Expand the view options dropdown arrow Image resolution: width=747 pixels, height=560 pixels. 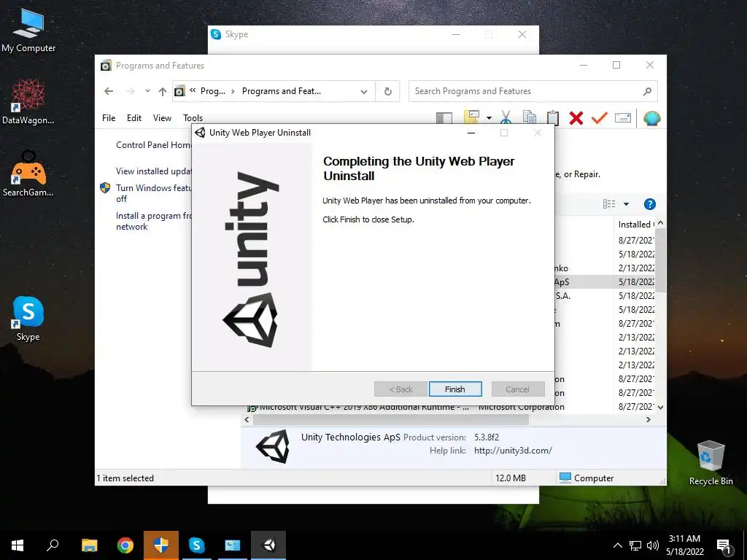(626, 204)
